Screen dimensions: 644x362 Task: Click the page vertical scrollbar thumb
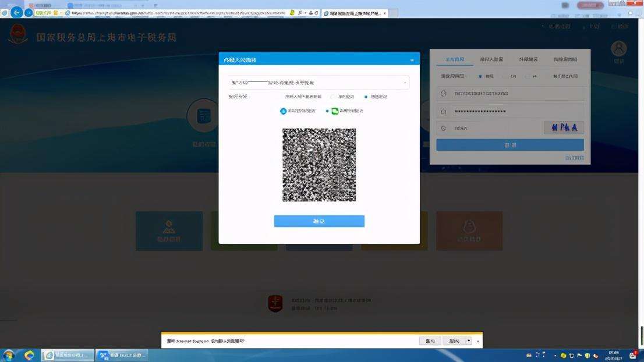coord(642,336)
